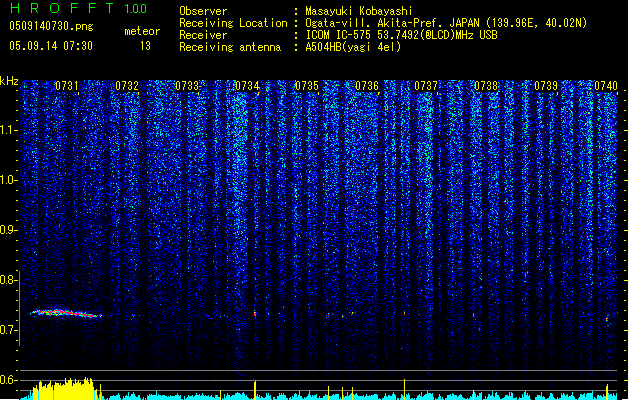The height and width of the screenshot is (400, 629).
Task: Click the 0734 time marker
Action: coord(247,86)
